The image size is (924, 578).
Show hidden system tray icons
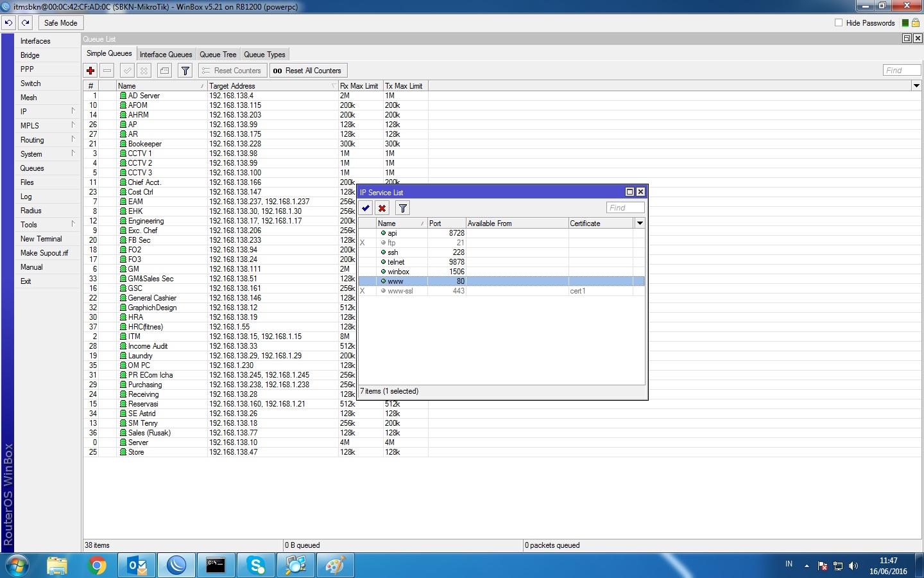807,566
